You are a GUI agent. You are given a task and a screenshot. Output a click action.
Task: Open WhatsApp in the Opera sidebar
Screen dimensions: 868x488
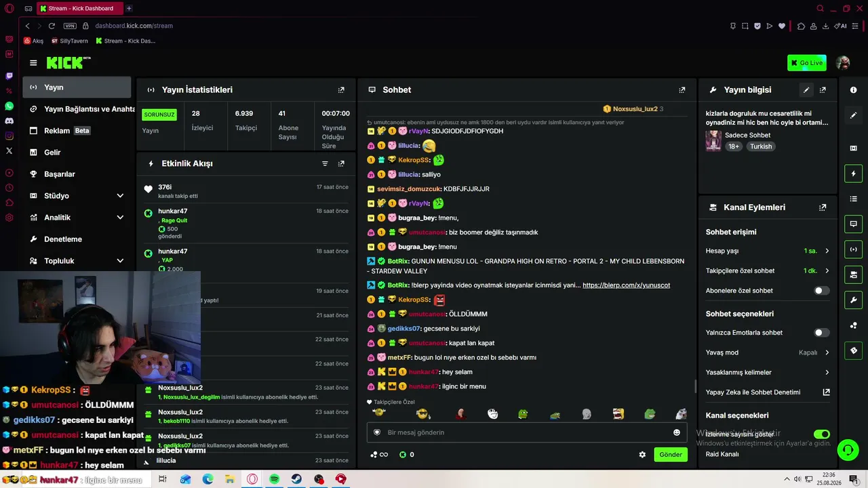(9, 106)
